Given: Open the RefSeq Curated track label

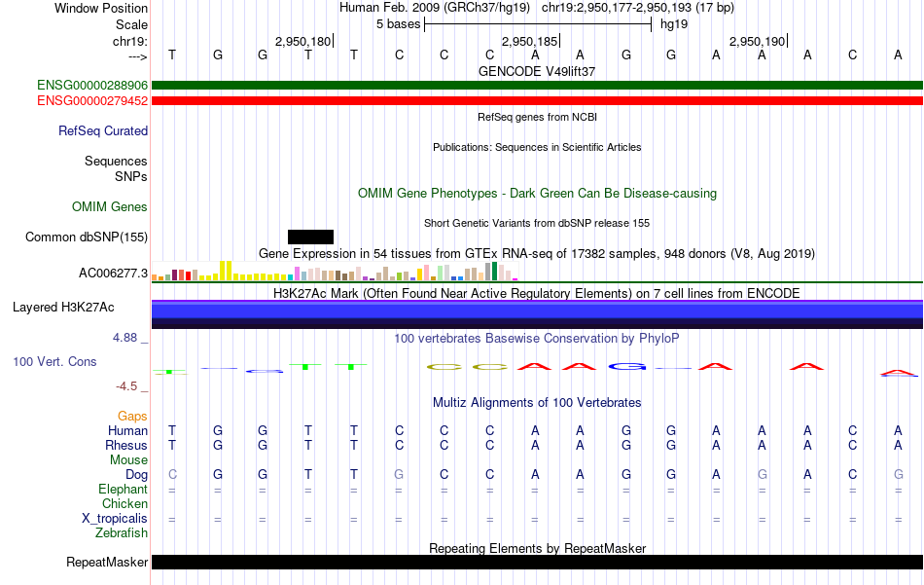Looking at the screenshot, I should (103, 130).
